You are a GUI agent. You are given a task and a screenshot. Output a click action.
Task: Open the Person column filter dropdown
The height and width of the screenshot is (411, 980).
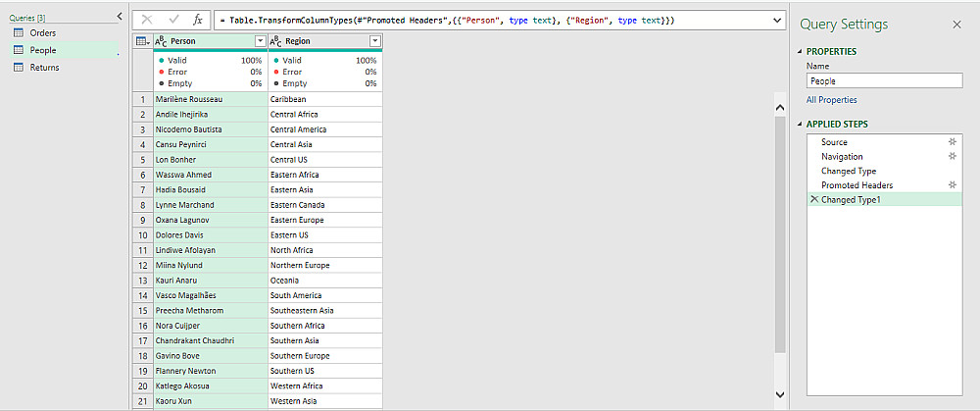(x=260, y=41)
